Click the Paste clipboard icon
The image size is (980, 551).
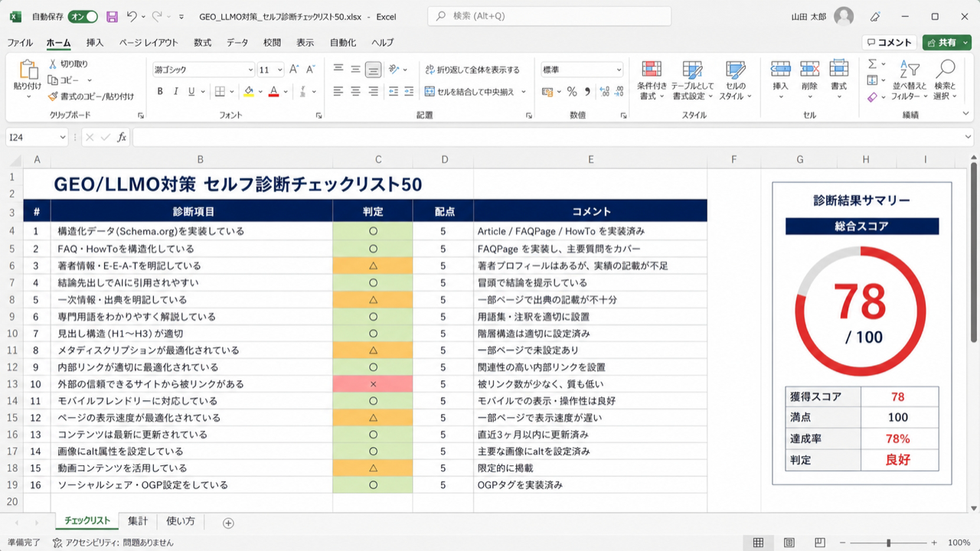(x=28, y=70)
